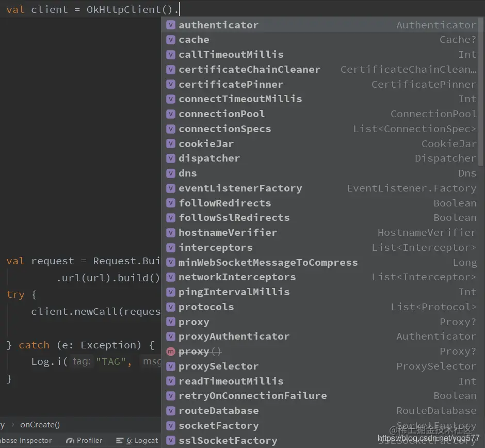Screen dimensions: 485x448
Task: Select followSslRedirects suggestion
Action: (x=319, y=218)
